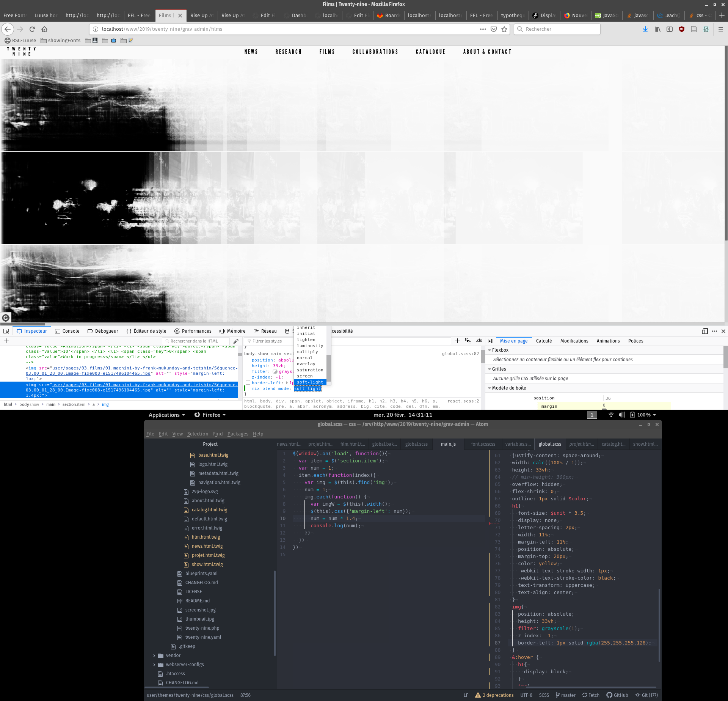Click the filter grayscale swatch icon in rules
The image size is (728, 701).
pyautogui.click(x=275, y=372)
